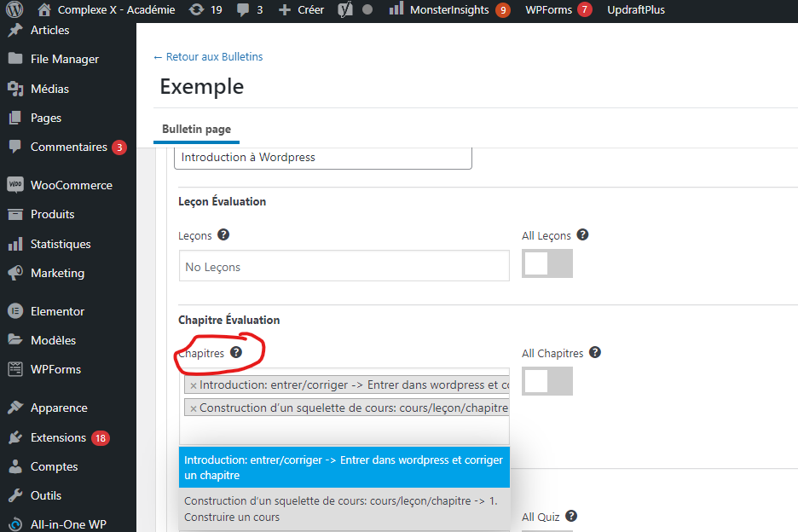Image resolution: width=798 pixels, height=532 pixels.
Task: Click the Retour aux Bulletins link
Action: pyautogui.click(x=208, y=57)
